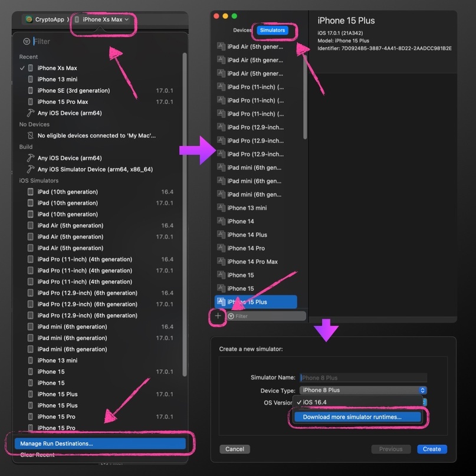Click the filter icon in the destination picker

point(27,41)
